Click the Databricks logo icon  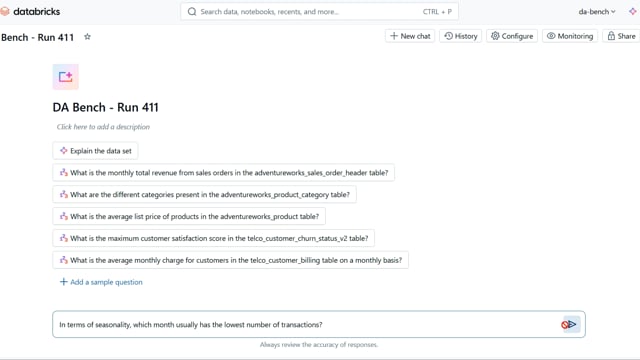tap(4, 11)
